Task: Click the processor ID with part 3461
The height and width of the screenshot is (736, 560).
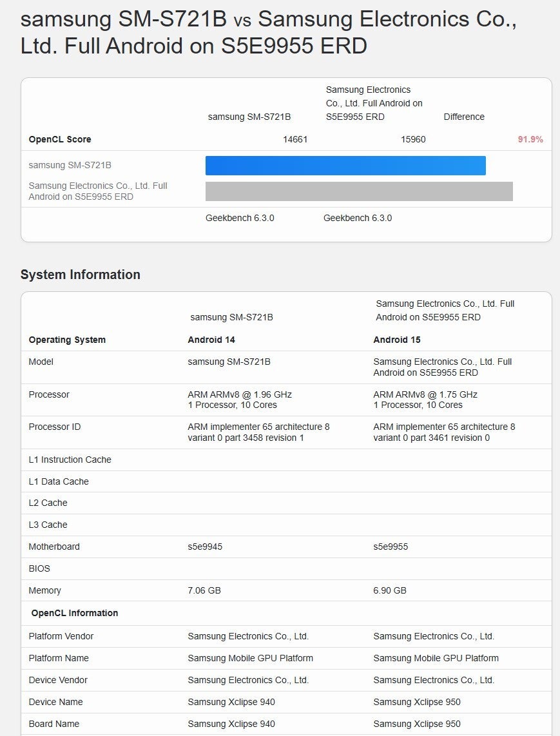Action: pyautogui.click(x=444, y=432)
